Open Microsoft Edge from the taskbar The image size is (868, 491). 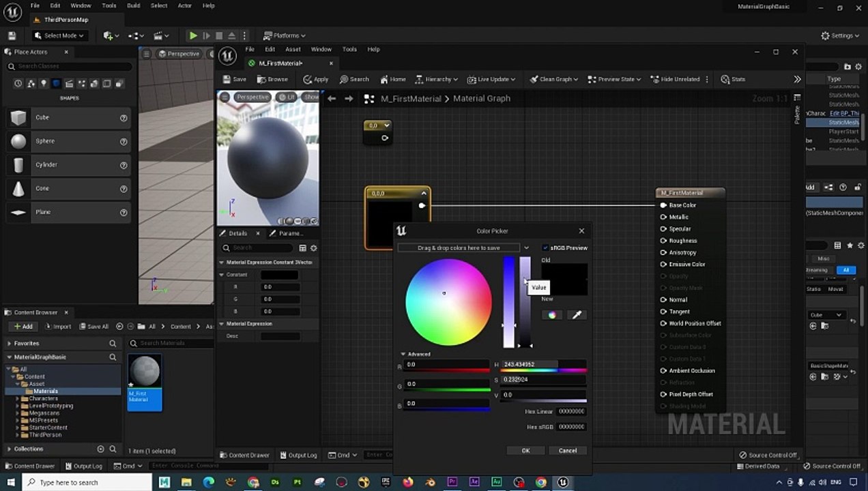209,482
